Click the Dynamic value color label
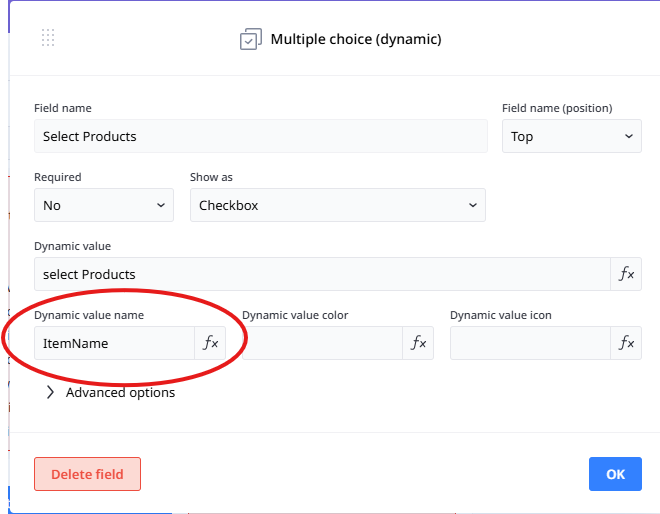The height and width of the screenshot is (514, 660). pos(295,315)
